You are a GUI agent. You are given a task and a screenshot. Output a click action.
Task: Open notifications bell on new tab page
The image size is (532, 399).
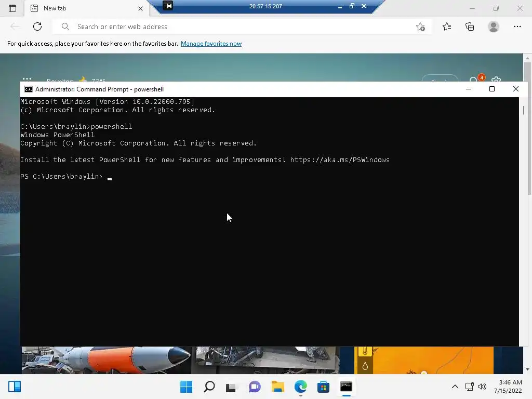click(x=474, y=79)
